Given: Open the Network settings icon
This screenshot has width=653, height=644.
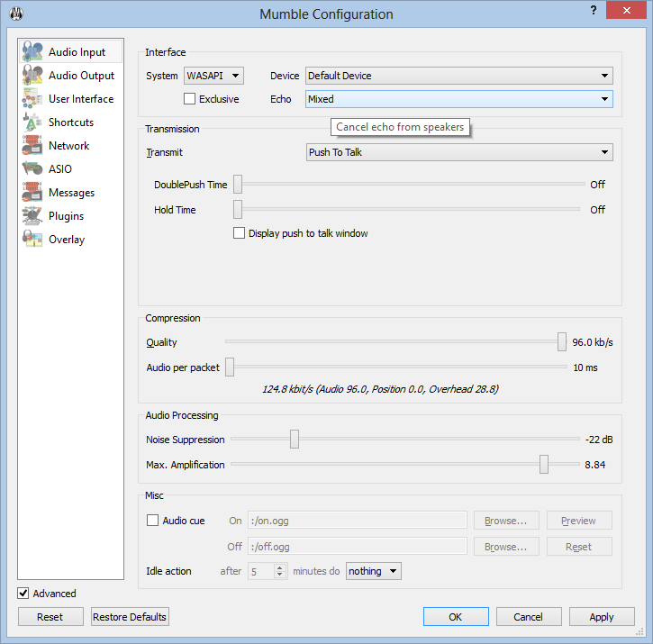Looking at the screenshot, I should point(33,146).
